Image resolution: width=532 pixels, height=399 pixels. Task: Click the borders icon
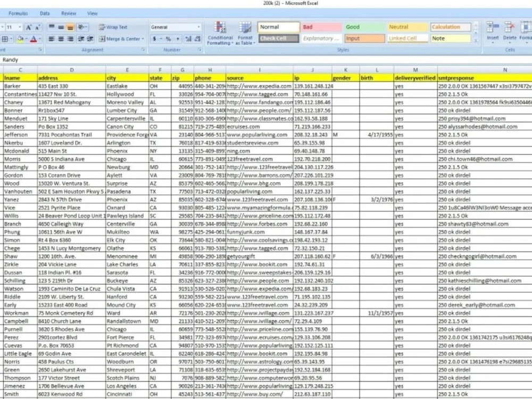pyautogui.click(x=5, y=39)
